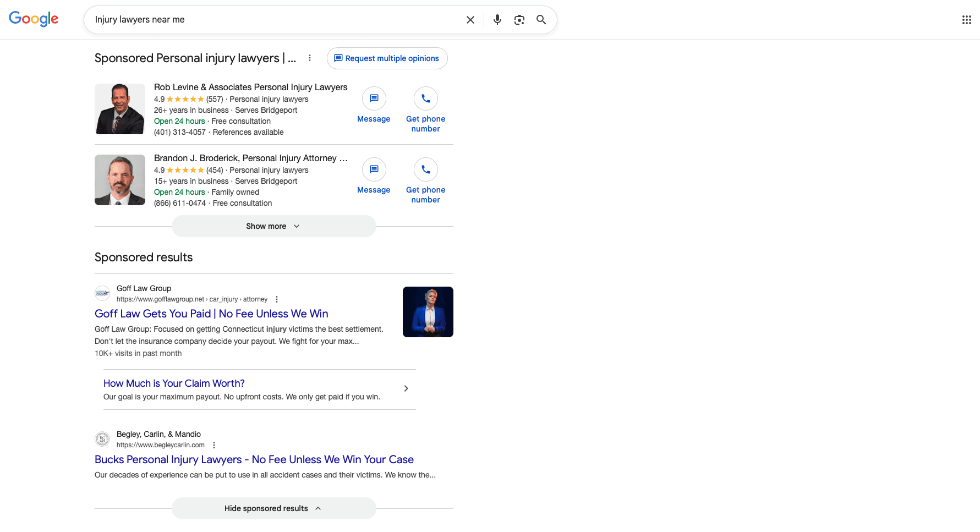Open Rob Levine & Associates listing title
This screenshot has height=532, width=980.
click(x=251, y=87)
